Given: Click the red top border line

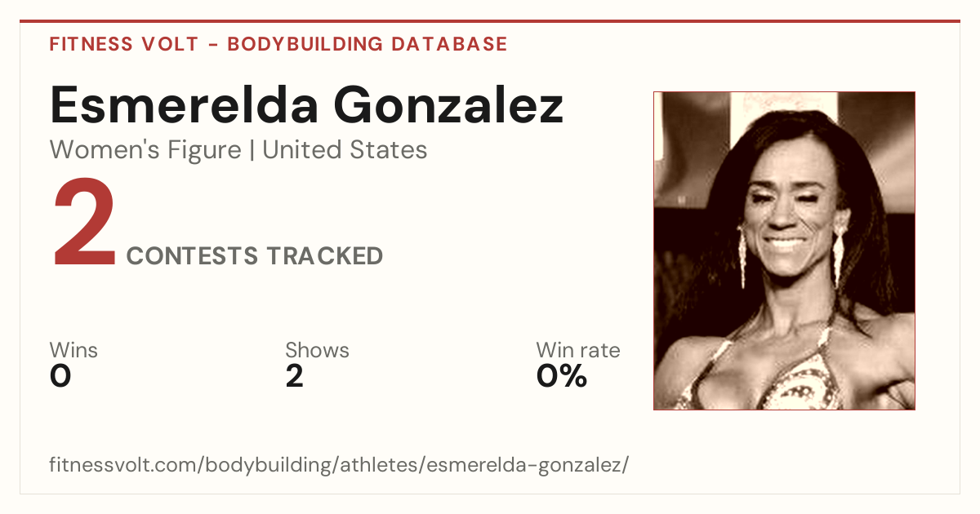Looking at the screenshot, I should pos(490,21).
